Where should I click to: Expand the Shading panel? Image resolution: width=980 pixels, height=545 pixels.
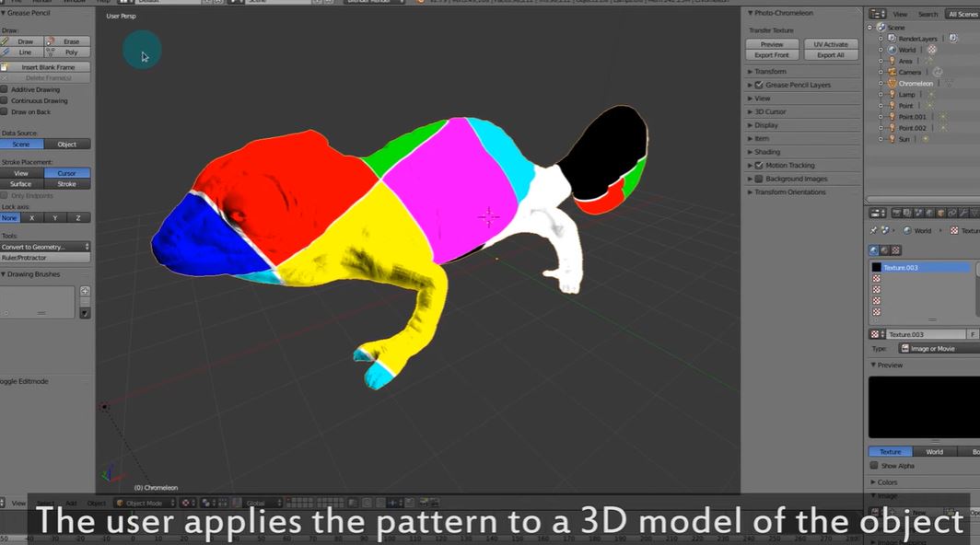click(x=764, y=152)
